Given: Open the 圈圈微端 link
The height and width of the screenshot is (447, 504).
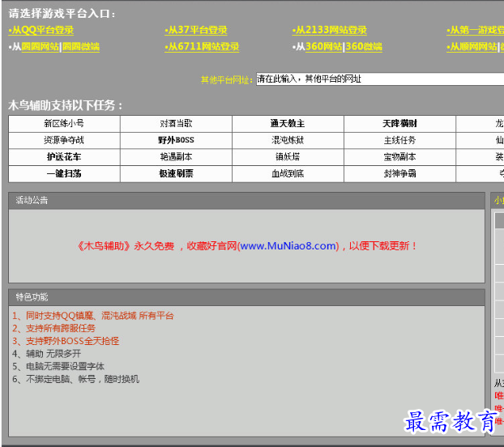Looking at the screenshot, I should coord(81,47).
